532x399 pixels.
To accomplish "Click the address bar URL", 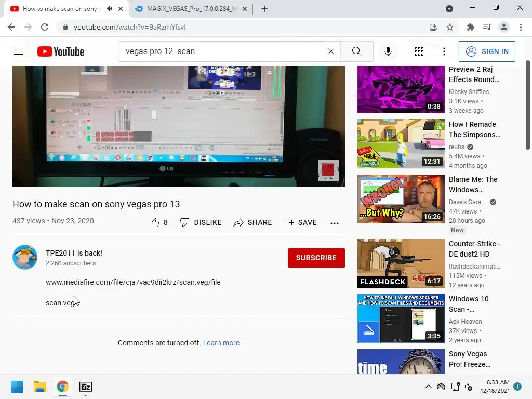I will click(x=129, y=27).
